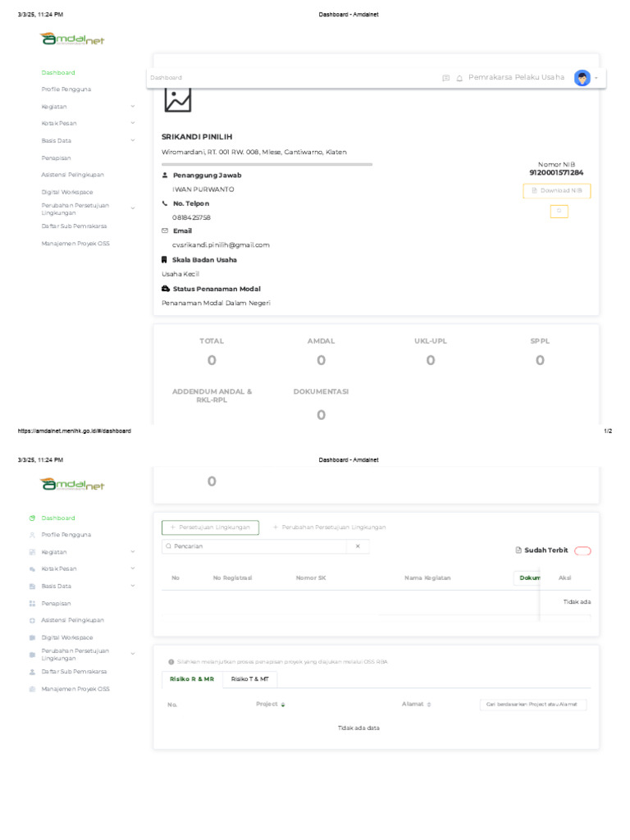Expand Kegiatan chevron in page 2 sidebar
Viewport: 630px width, 840px height.
pos(133,551)
